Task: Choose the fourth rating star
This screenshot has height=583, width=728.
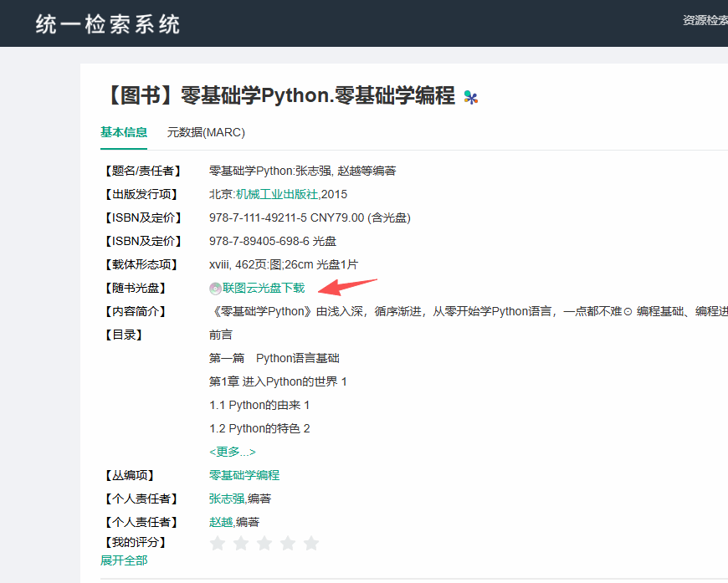Action: pos(288,544)
